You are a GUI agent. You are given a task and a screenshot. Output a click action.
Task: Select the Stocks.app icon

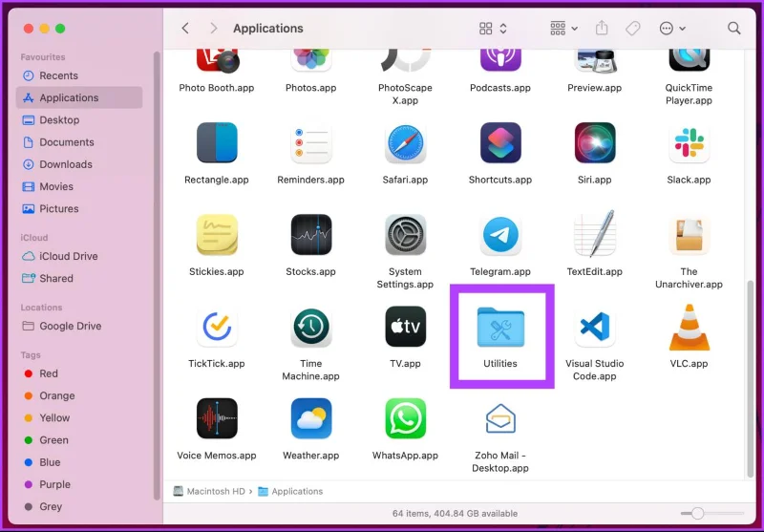pos(311,235)
